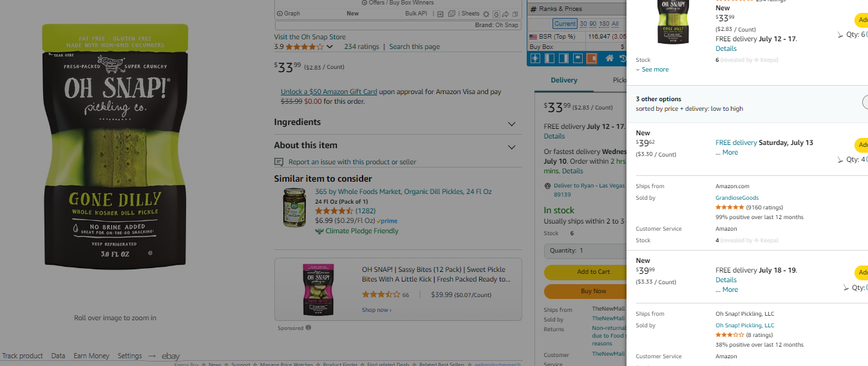Viewport: 868px width, 366px height.
Task: Click the Whole Foods pickle jar thumbnail
Action: click(x=294, y=207)
